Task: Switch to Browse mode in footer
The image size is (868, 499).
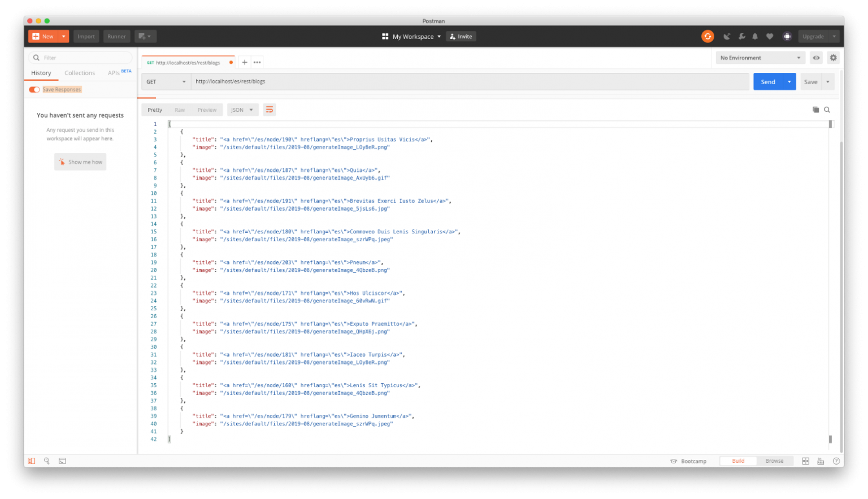Action: pos(774,461)
